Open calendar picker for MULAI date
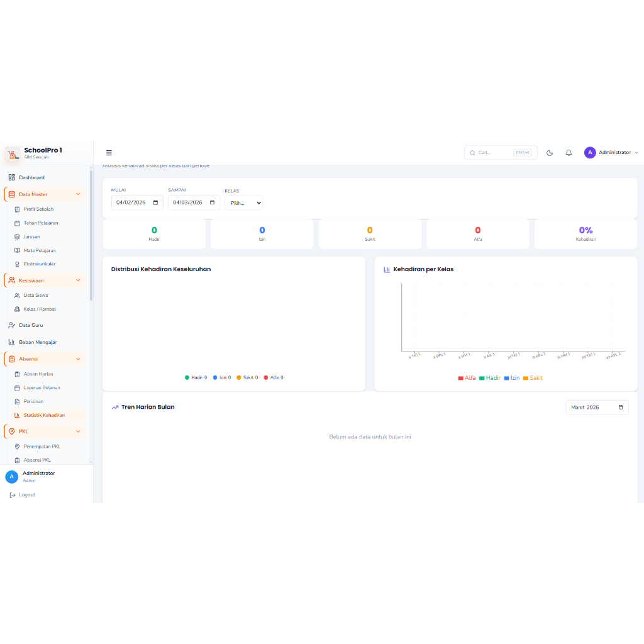The height and width of the screenshot is (644, 644). coord(155,203)
